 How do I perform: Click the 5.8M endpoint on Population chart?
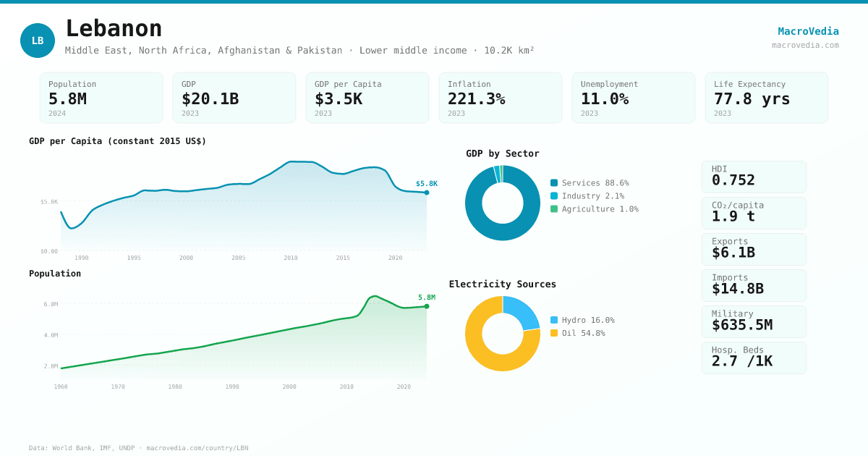(427, 306)
